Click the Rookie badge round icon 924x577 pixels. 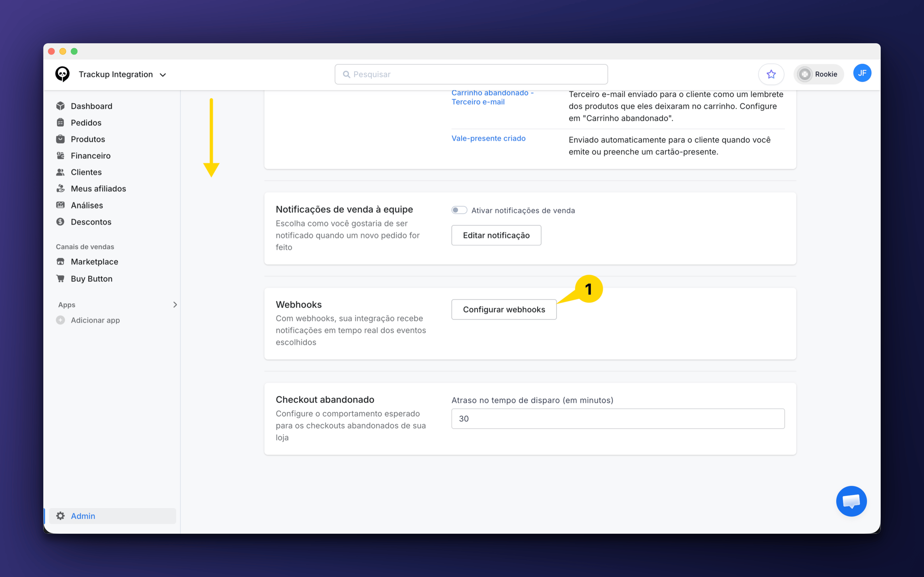804,74
